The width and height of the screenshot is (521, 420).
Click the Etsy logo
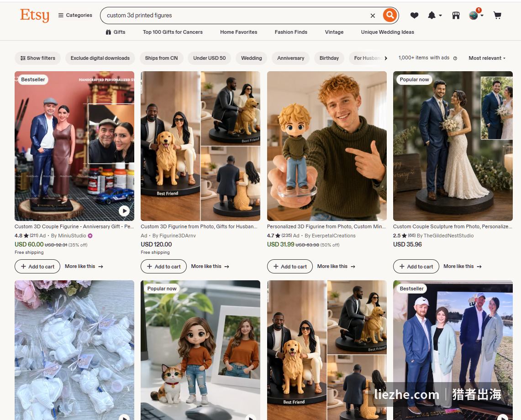pyautogui.click(x=35, y=15)
